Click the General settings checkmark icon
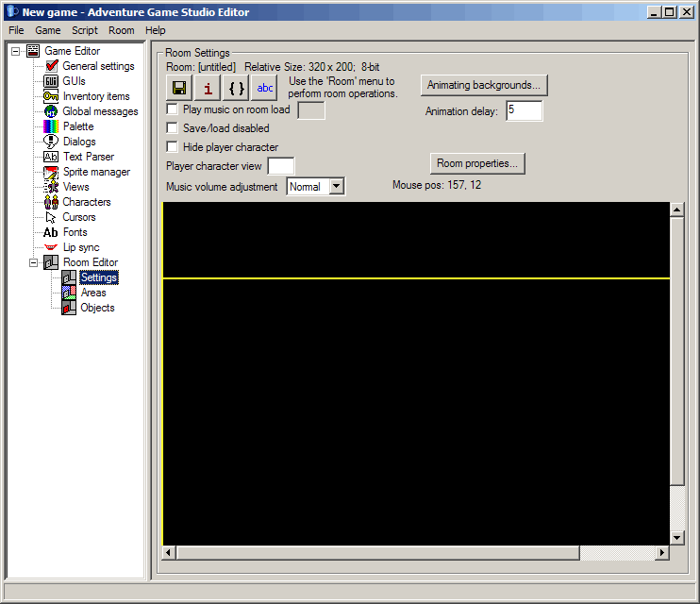The image size is (700, 604). click(52, 66)
